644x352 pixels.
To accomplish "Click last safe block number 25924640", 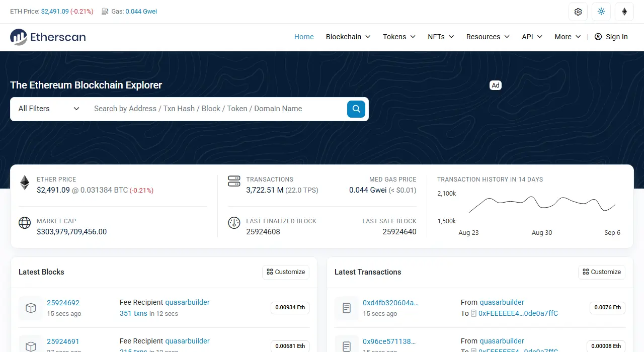I will [x=399, y=232].
